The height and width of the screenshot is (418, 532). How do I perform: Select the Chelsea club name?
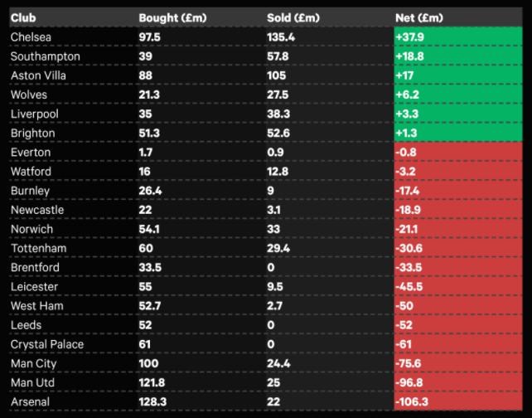(31, 37)
